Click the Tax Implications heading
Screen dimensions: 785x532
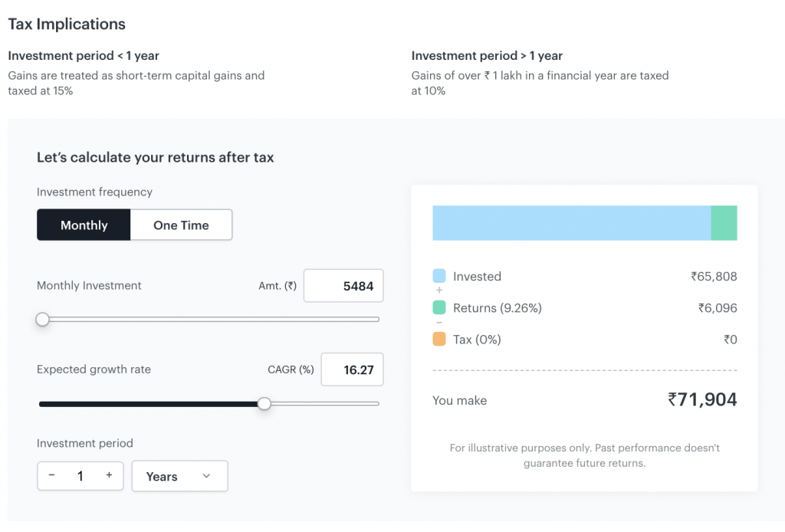(x=67, y=24)
